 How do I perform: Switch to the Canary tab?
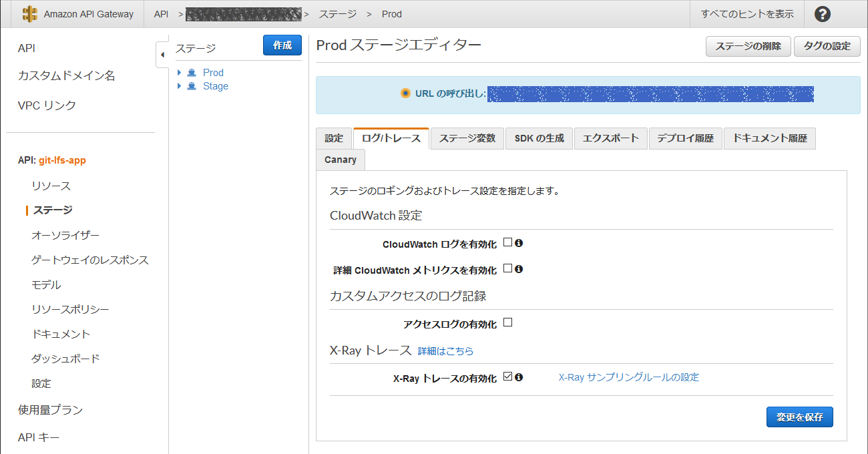pyautogui.click(x=340, y=160)
